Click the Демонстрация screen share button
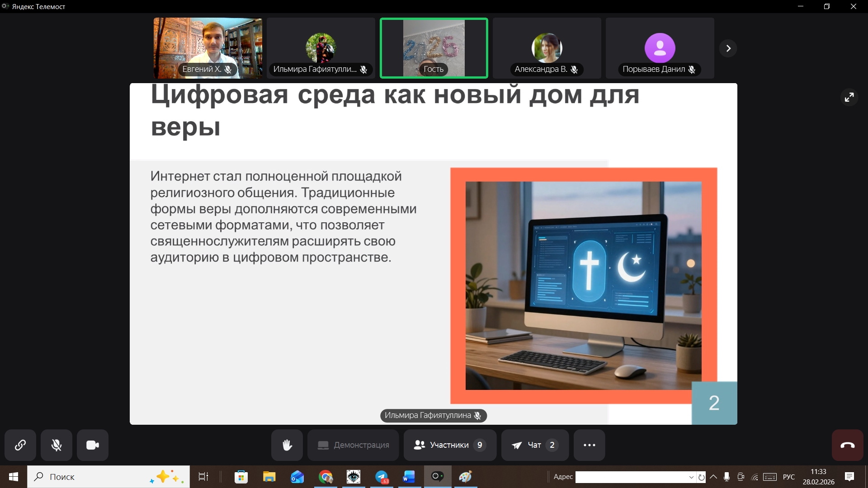Viewport: 868px width, 488px height. (353, 445)
